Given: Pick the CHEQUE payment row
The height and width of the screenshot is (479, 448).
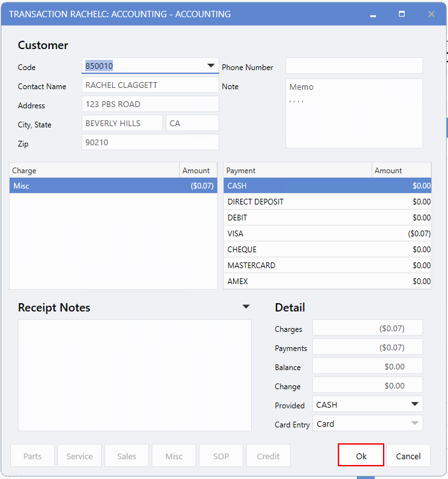Looking at the screenshot, I should pyautogui.click(x=328, y=250).
